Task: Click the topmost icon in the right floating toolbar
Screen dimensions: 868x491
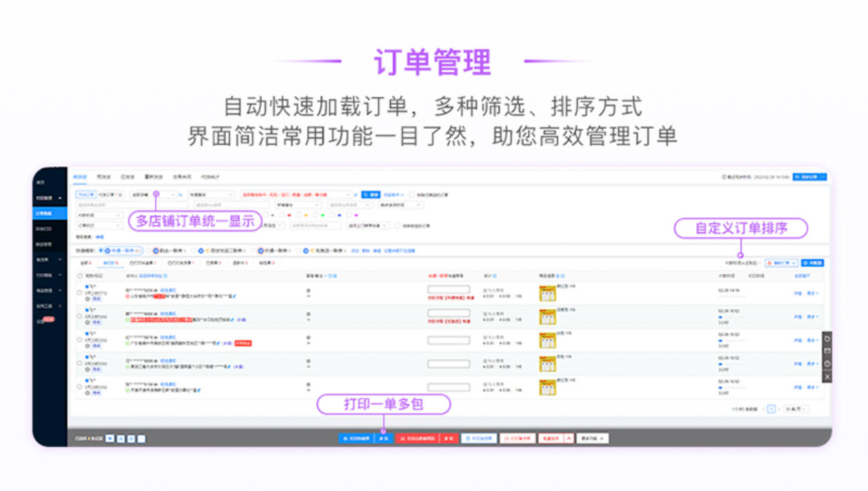Action: (x=827, y=338)
